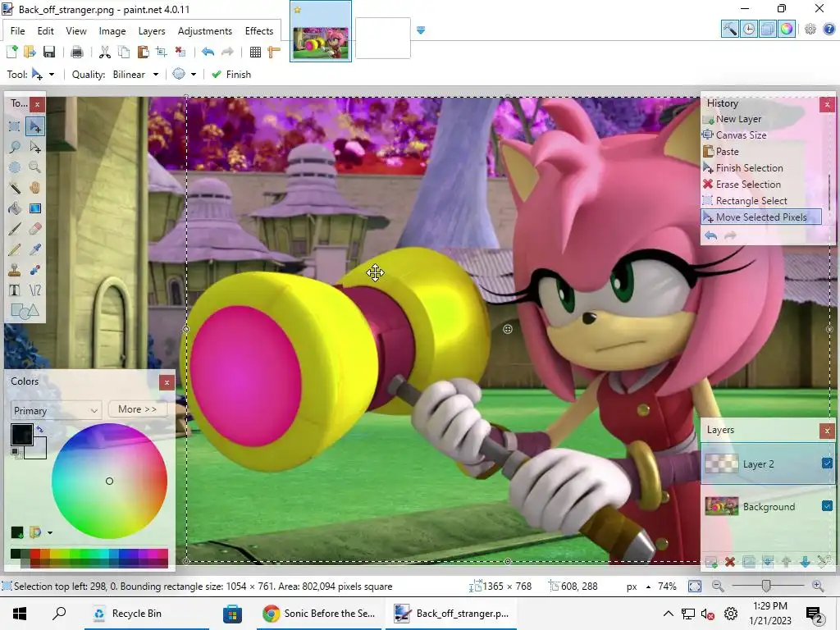Screen dimensions: 840x630
Task: Open the Tool chooser dropdown arrow
Action: coord(52,75)
